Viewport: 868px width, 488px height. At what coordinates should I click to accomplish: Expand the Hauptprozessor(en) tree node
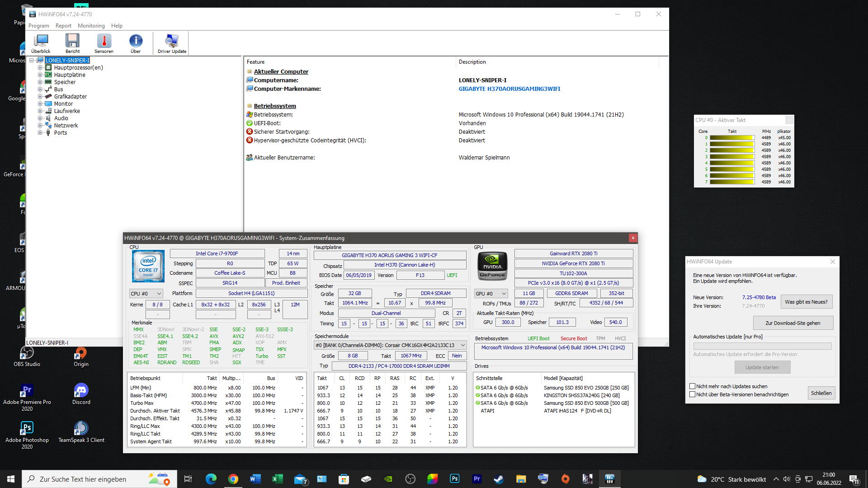(x=40, y=68)
